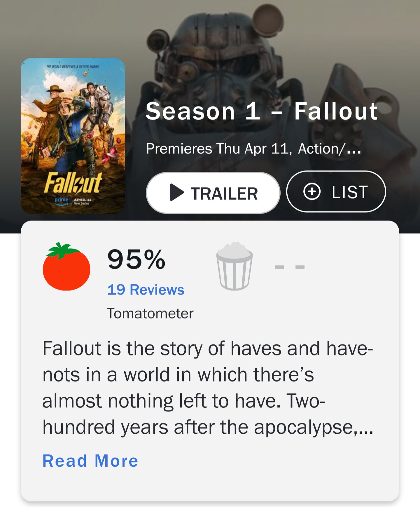Click the prime logo on the poster
The width and height of the screenshot is (420, 520).
pyautogui.click(x=62, y=200)
